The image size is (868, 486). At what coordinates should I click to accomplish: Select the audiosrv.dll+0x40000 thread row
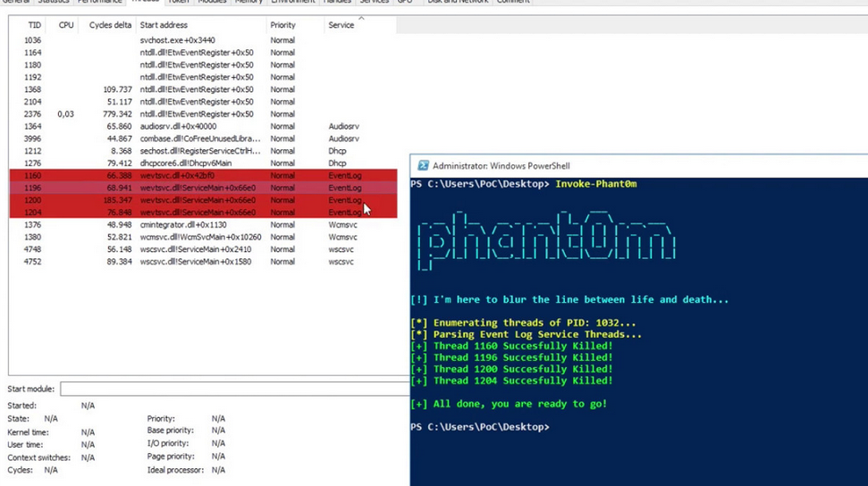(x=203, y=126)
